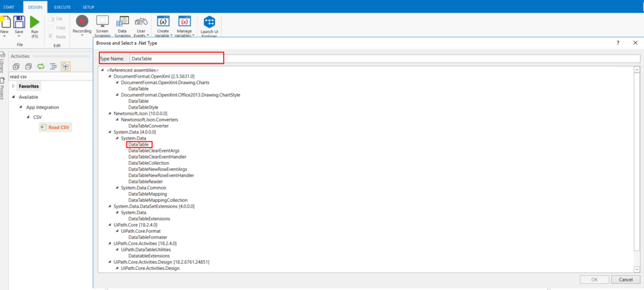
Task: Open the Screen Scraping tool
Action: point(102,22)
